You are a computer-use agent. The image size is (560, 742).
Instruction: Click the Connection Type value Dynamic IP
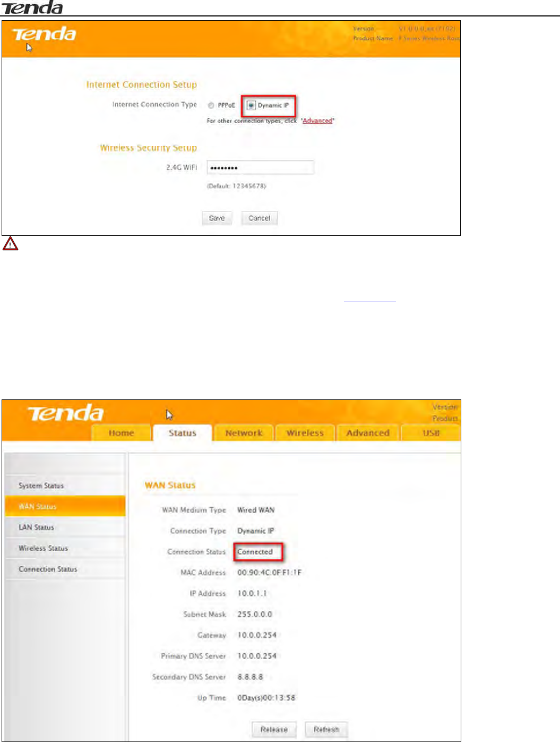255,531
